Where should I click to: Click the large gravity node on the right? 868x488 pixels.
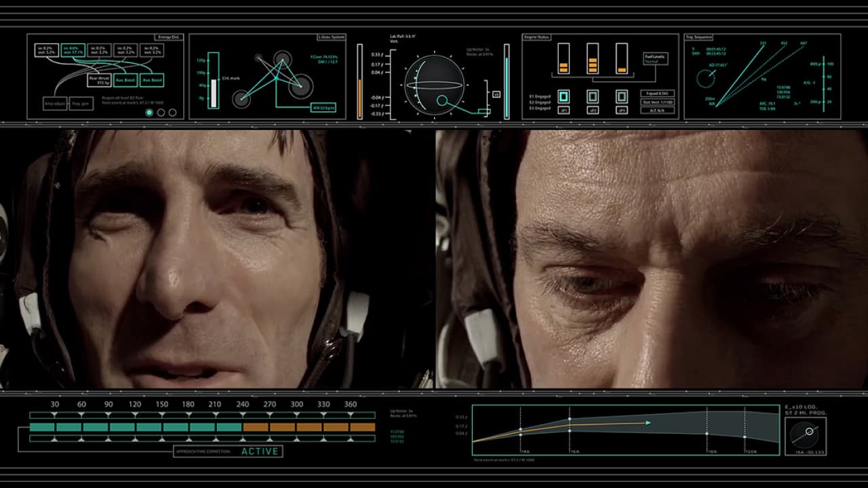pos(300,86)
